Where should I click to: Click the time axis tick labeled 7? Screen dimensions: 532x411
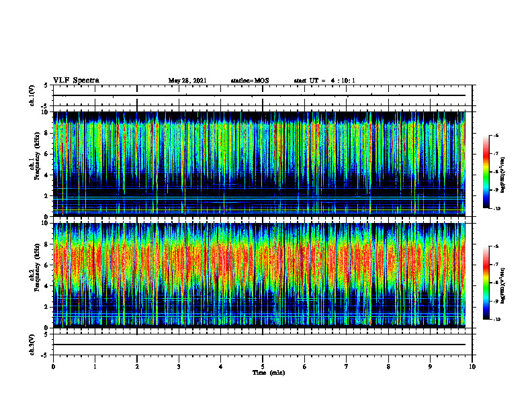347,367
